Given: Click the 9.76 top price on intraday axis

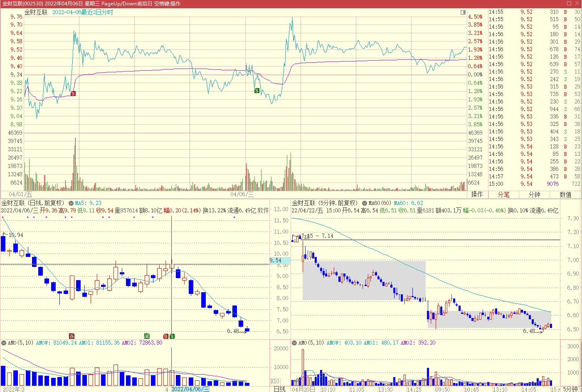Looking at the screenshot, I should click(17, 17).
